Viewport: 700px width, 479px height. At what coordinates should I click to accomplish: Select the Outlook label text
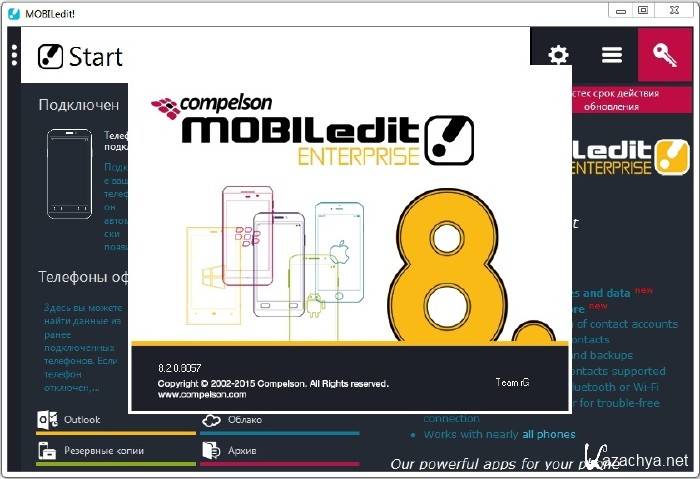82,420
